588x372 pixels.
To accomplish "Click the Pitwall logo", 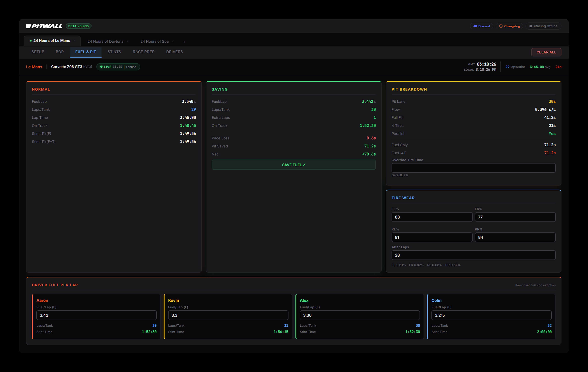I will pos(44,26).
